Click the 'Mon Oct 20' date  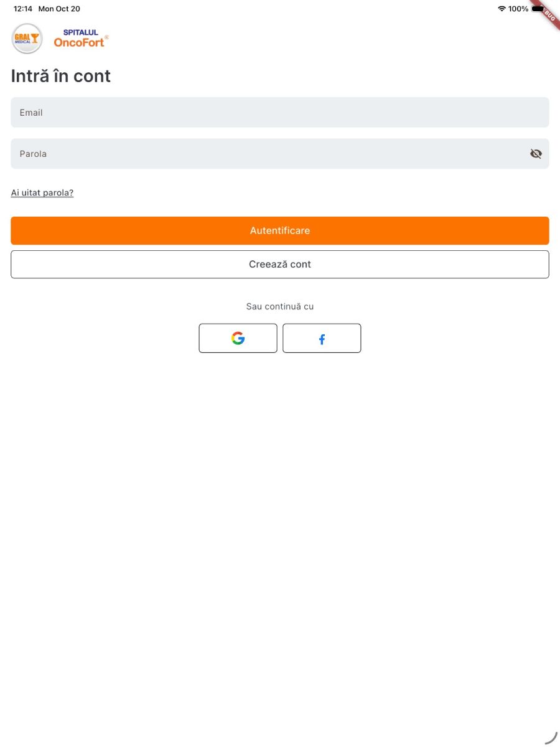[x=59, y=9]
